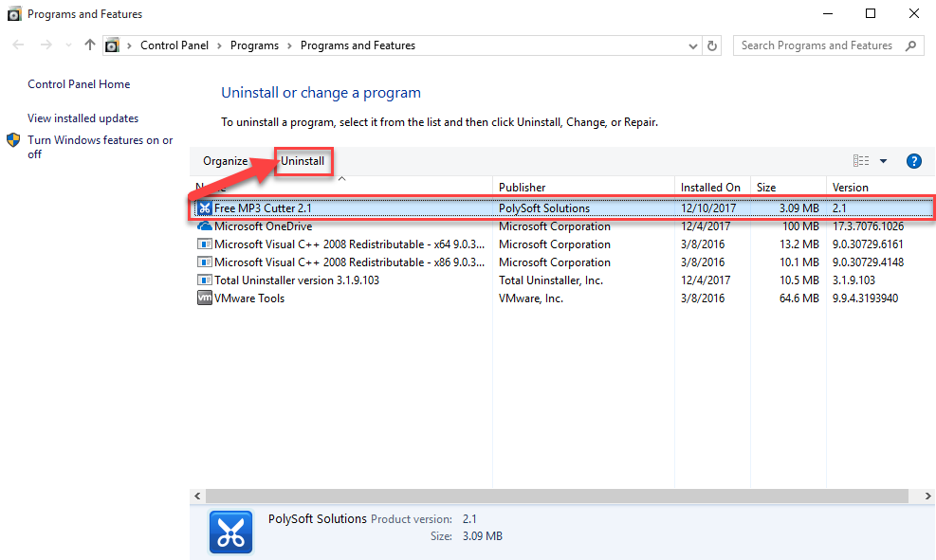Click Programs and Features breadcrumb

point(358,45)
